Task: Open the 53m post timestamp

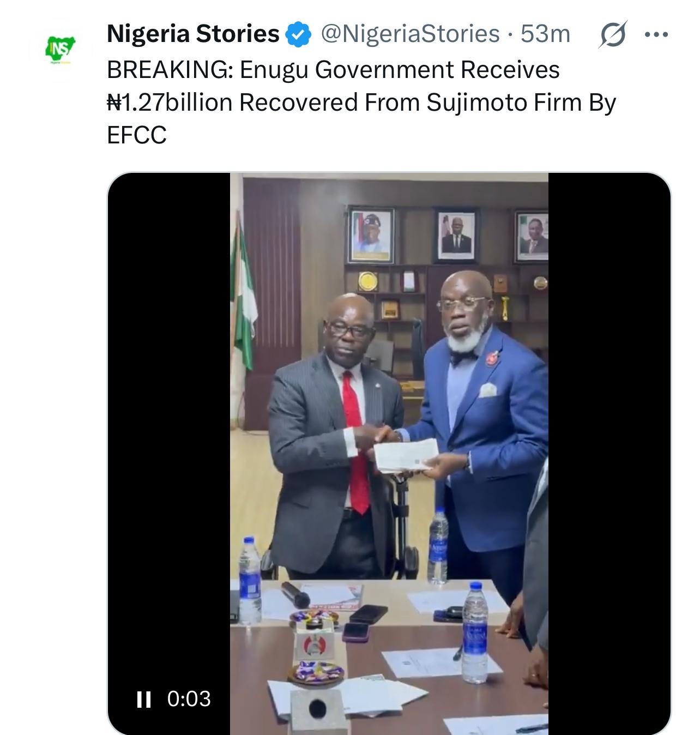Action: click(545, 34)
